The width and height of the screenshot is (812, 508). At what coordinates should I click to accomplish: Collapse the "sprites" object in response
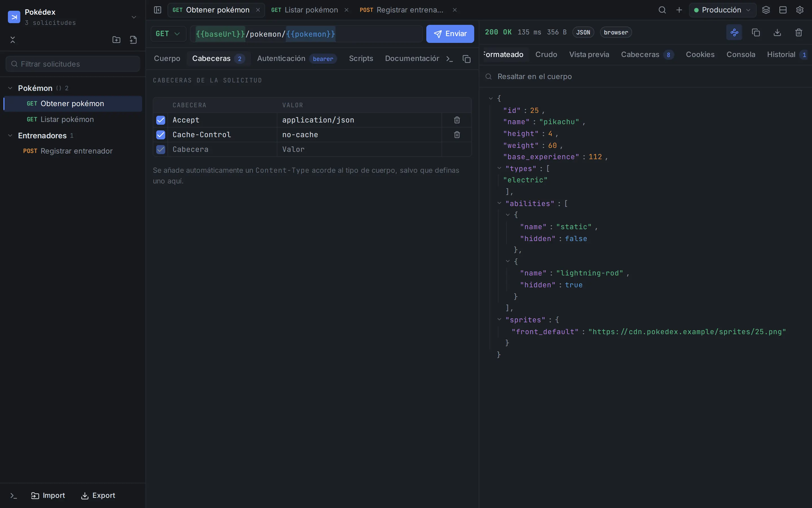pyautogui.click(x=499, y=319)
